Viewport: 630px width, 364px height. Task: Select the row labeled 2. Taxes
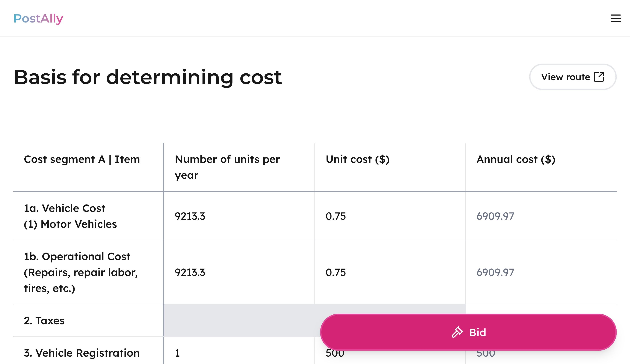coord(44,321)
